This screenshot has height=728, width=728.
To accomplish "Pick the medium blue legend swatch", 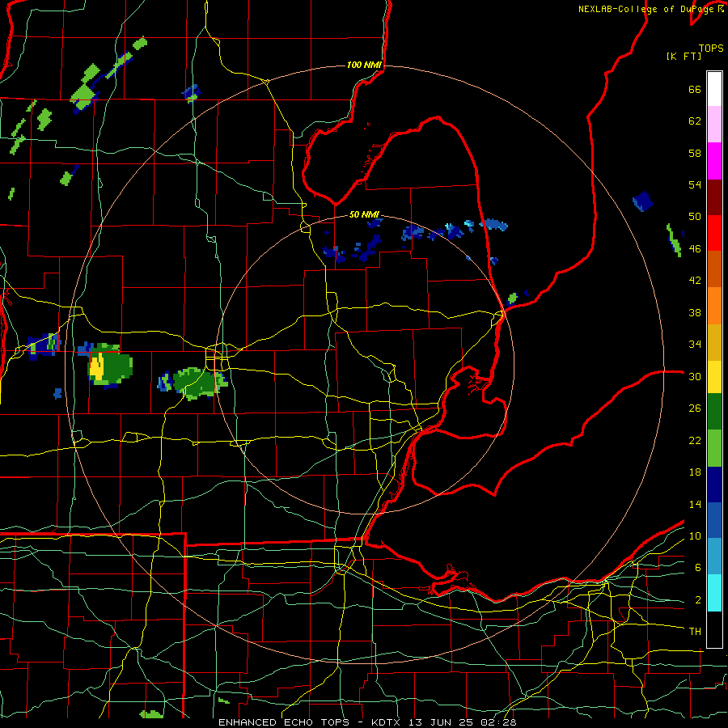I will pos(714,520).
